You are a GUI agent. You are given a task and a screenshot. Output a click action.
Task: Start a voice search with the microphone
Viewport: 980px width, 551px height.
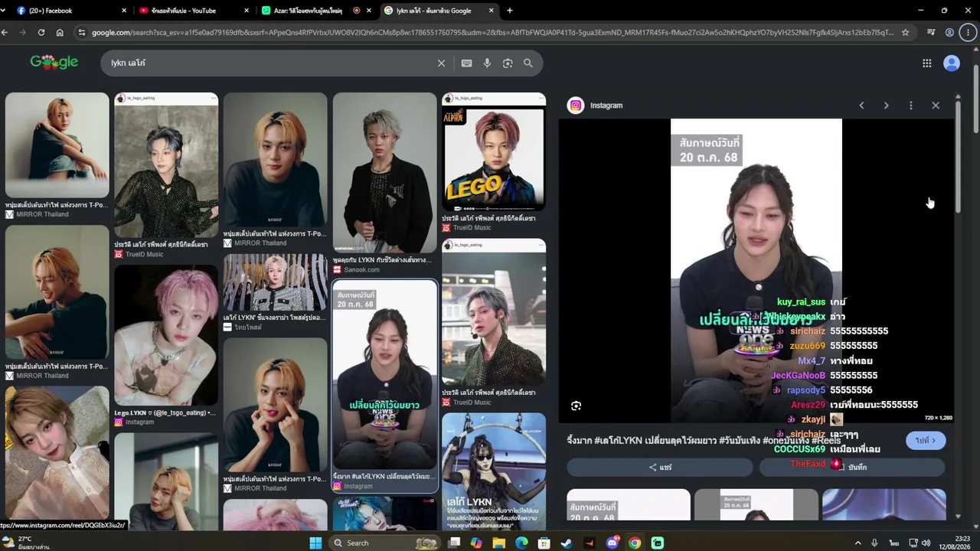487,64
